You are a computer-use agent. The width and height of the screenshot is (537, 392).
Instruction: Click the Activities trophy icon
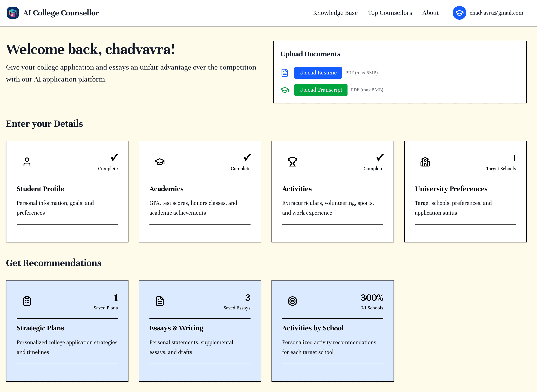(292, 162)
